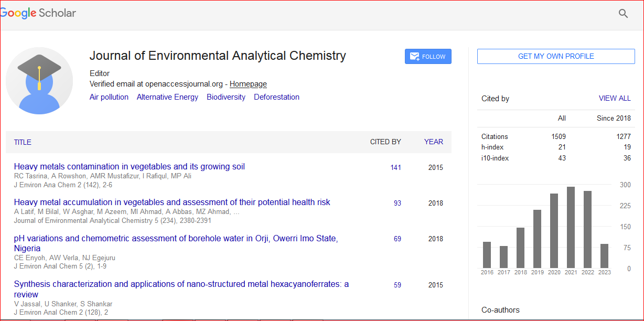Open Heavy metals contamination in vegetables article
The width and height of the screenshot is (644, 321).
129,167
